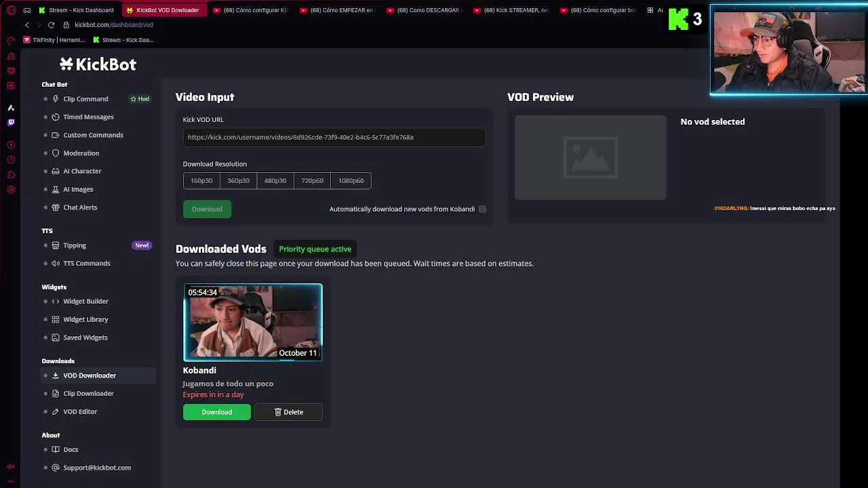This screenshot has height=488, width=868.
Task: Click the speaker icon for TTS Commands
Action: coord(56,264)
